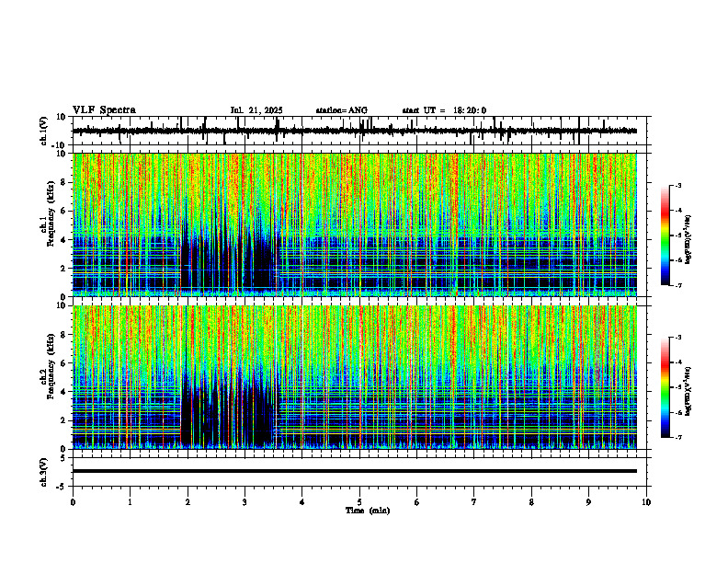Select the date text "Jul. 21, 2025"
Image resolution: width=728 pixels, height=563 pixels.
tap(256, 110)
